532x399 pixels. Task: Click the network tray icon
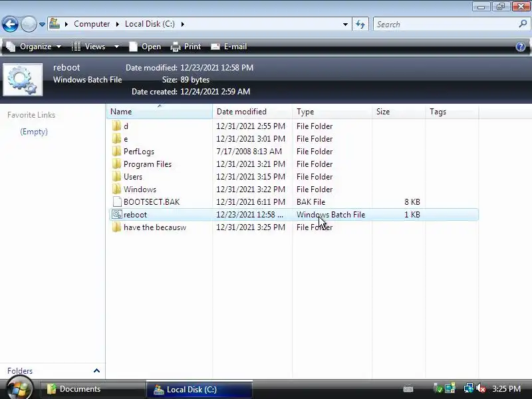[469, 388]
